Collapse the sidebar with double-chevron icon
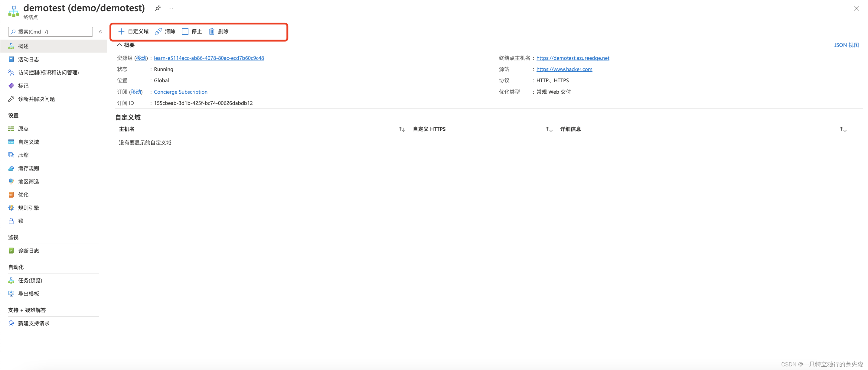 click(x=100, y=32)
